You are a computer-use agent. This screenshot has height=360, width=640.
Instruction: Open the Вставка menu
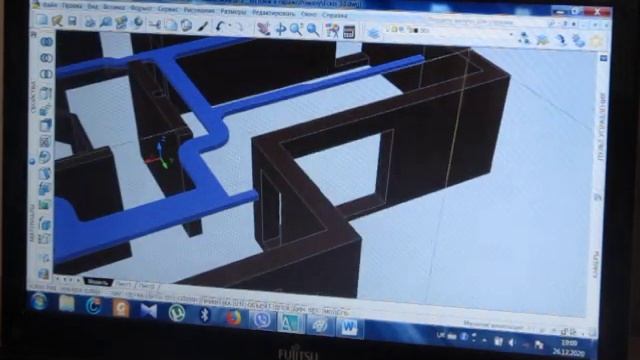(x=114, y=7)
